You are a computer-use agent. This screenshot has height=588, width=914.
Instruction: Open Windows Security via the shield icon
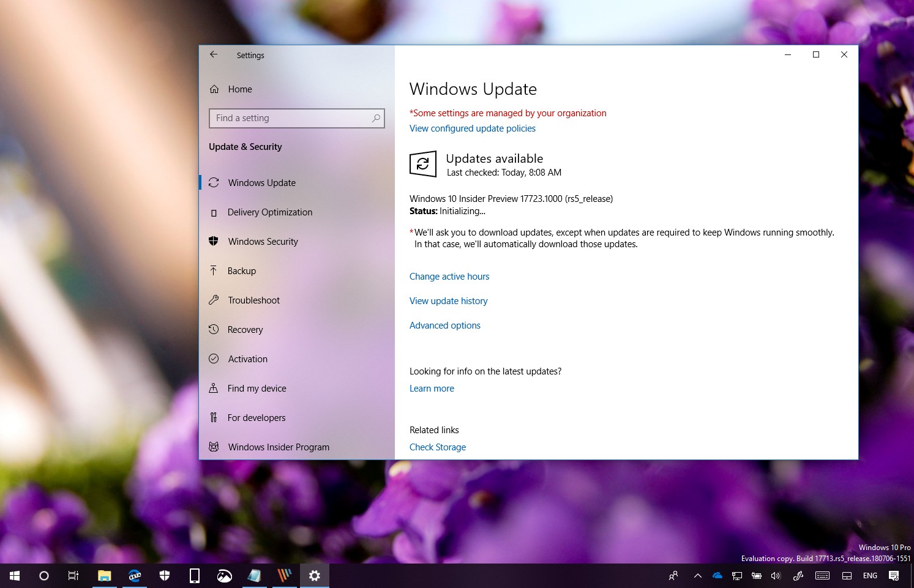213,241
